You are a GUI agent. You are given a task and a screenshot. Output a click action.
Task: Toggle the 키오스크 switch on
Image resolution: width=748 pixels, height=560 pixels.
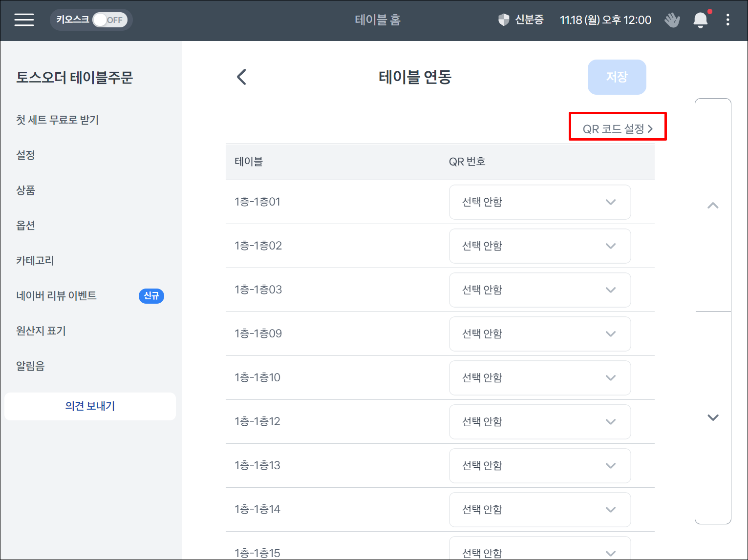coord(109,20)
